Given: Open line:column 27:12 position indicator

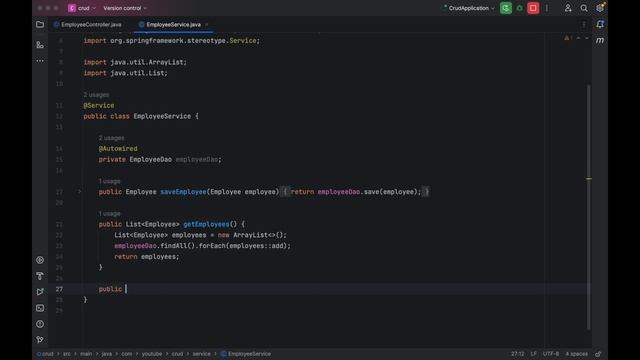Looking at the screenshot, I should coord(518,354).
